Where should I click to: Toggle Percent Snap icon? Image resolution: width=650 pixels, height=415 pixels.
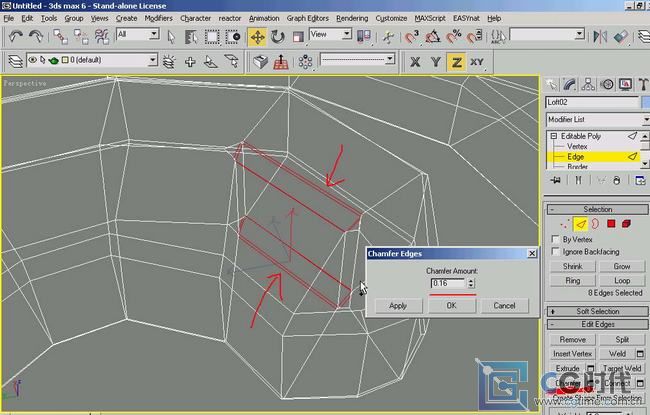(x=454, y=37)
